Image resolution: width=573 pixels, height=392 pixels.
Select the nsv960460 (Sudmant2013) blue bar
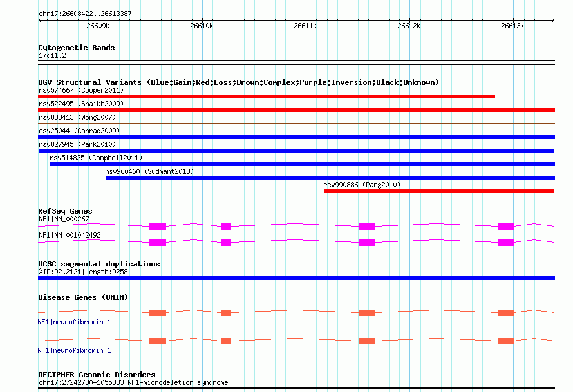330,178
